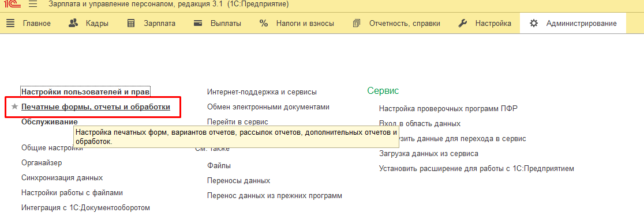Open Перенос данных из прежних программ
The image size is (644, 224).
(274, 196)
